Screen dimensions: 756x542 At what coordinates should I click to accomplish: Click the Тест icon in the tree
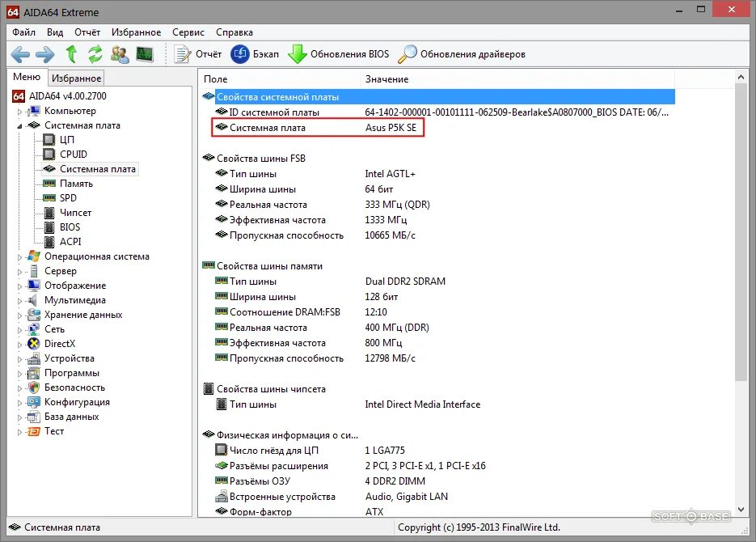pos(34,431)
